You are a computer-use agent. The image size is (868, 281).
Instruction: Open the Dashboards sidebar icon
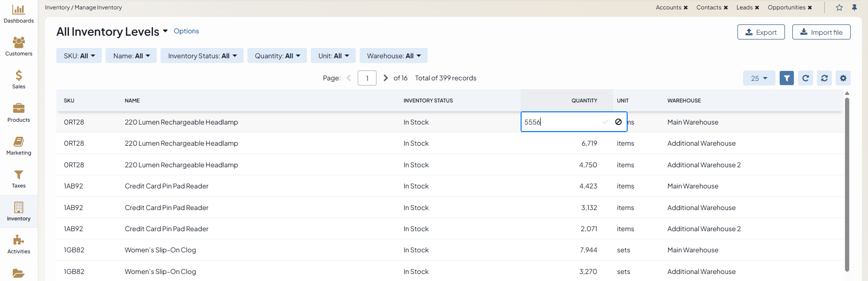pyautogui.click(x=19, y=14)
